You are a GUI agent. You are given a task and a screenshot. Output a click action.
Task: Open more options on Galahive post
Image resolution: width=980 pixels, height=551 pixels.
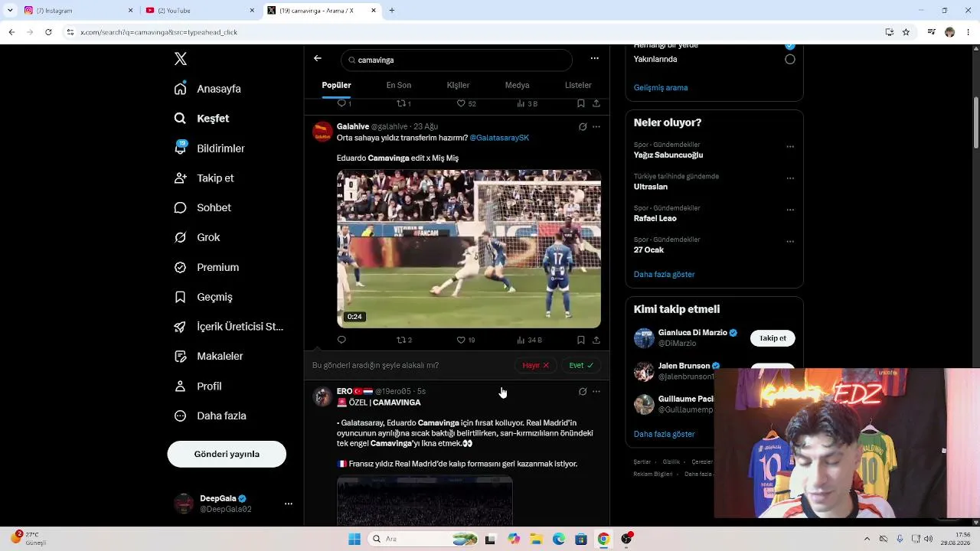(x=596, y=127)
